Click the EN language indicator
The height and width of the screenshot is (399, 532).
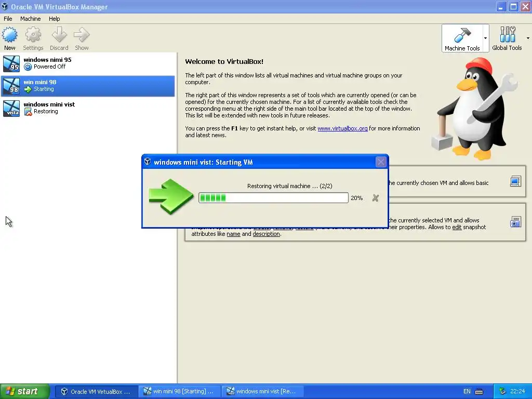[x=467, y=391]
